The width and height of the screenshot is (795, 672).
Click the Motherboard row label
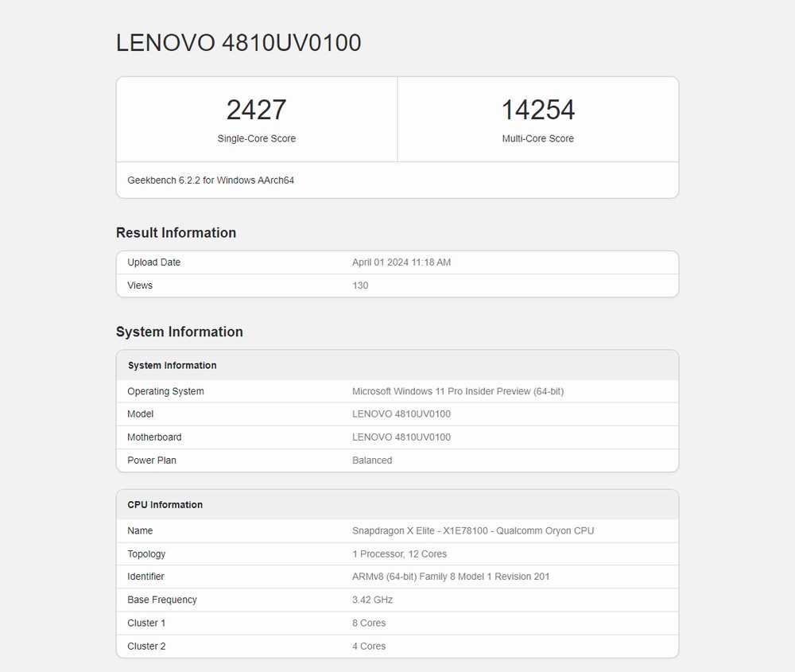point(154,437)
